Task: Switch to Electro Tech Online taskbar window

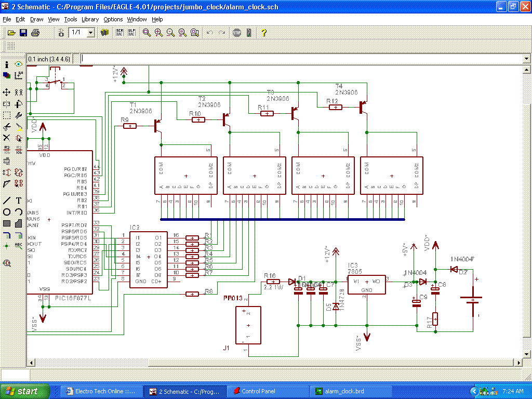Action: (x=101, y=391)
